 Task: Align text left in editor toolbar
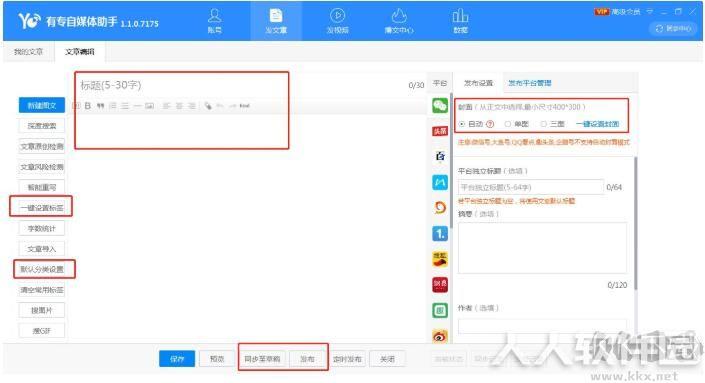(166, 106)
